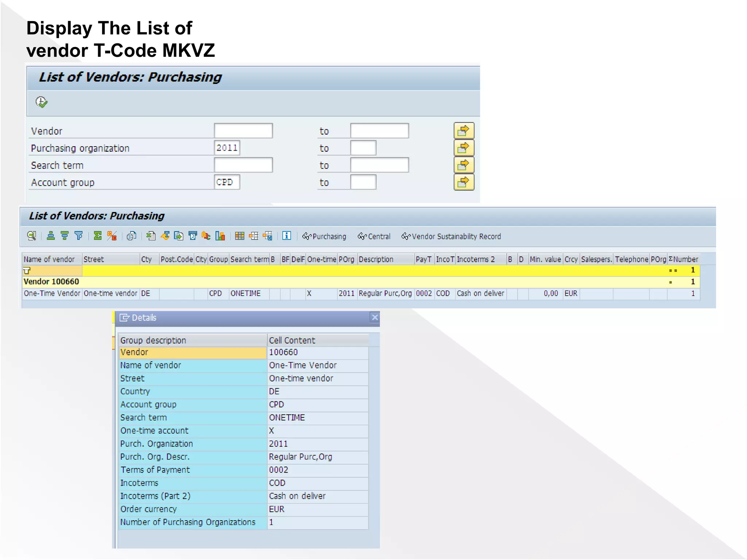
Task: Click the Name of vendor column header
Action: (52, 259)
